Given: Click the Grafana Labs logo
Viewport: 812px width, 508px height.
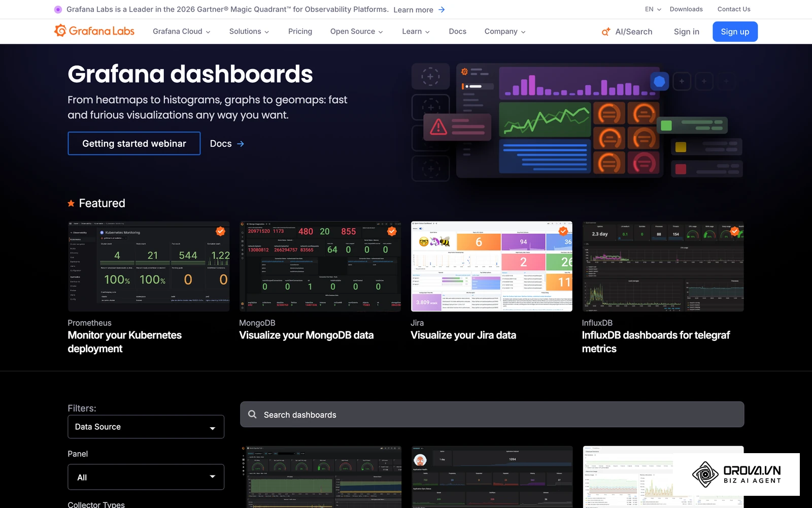Looking at the screenshot, I should [x=94, y=31].
